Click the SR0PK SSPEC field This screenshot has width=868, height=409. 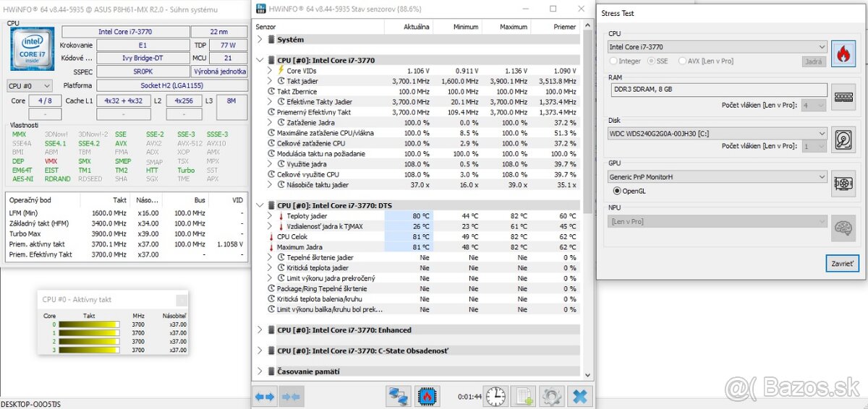[142, 72]
